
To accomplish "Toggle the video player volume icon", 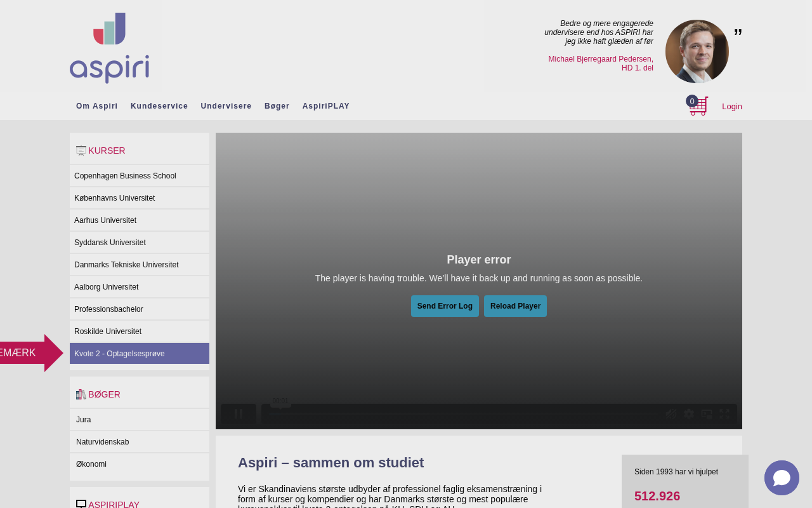I will tap(671, 414).
